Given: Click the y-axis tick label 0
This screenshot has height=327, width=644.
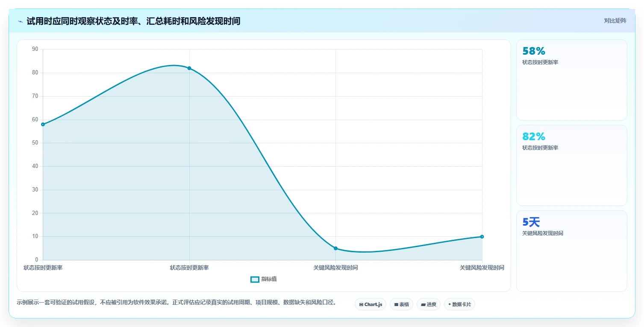Looking at the screenshot, I should [x=37, y=260].
